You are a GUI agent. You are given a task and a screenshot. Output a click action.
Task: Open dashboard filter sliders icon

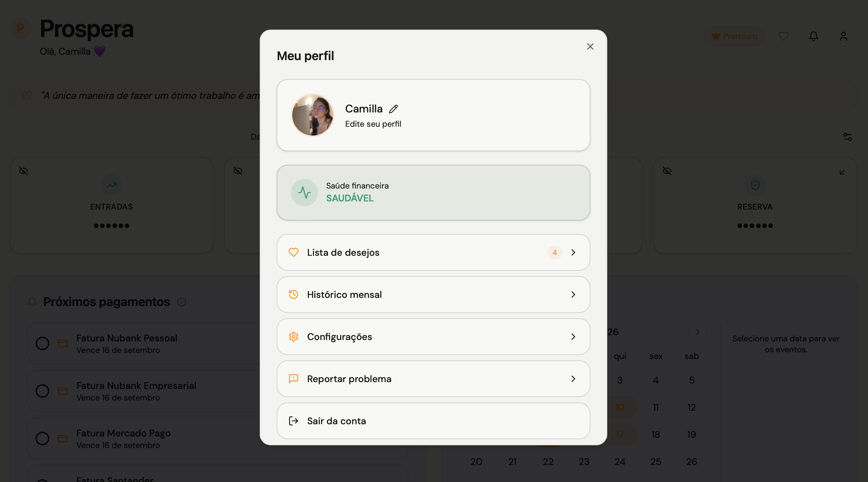click(x=848, y=137)
